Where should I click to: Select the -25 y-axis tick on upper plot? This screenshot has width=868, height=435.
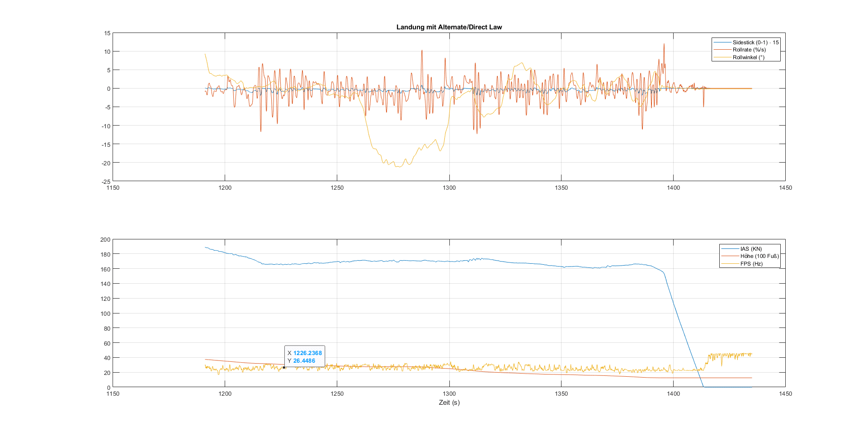(x=106, y=182)
